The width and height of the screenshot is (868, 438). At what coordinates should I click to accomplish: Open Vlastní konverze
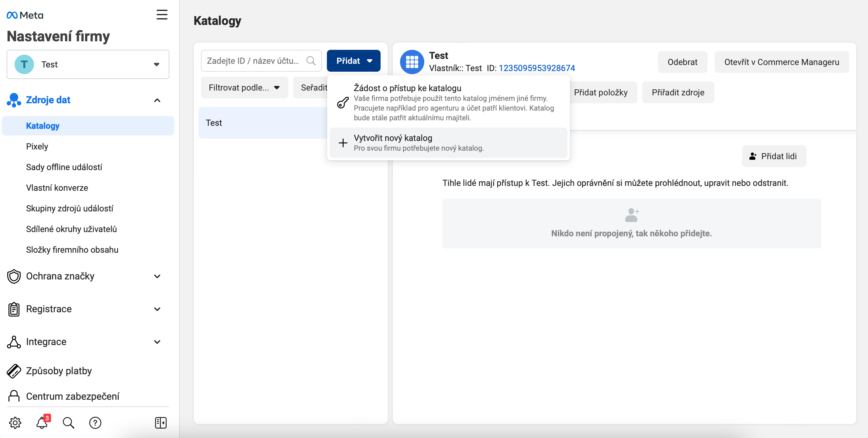pyautogui.click(x=57, y=187)
